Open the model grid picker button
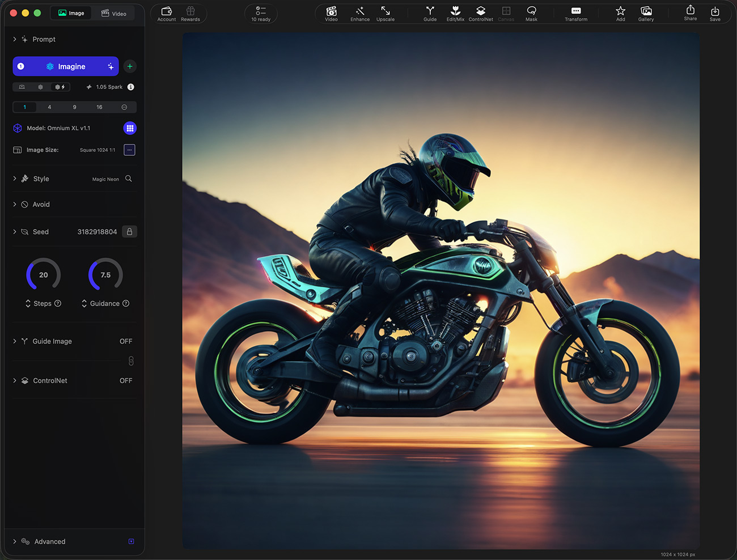 [130, 128]
